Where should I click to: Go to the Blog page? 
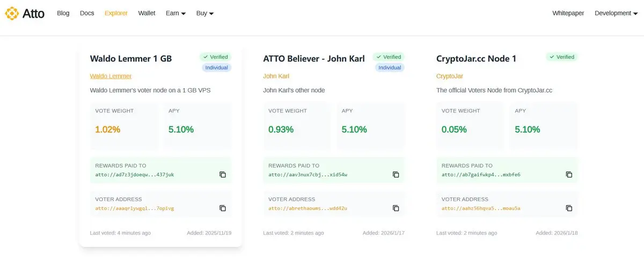[x=63, y=13]
